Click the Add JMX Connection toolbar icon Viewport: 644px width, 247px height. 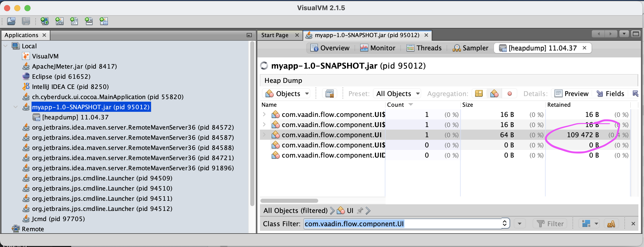(59, 21)
